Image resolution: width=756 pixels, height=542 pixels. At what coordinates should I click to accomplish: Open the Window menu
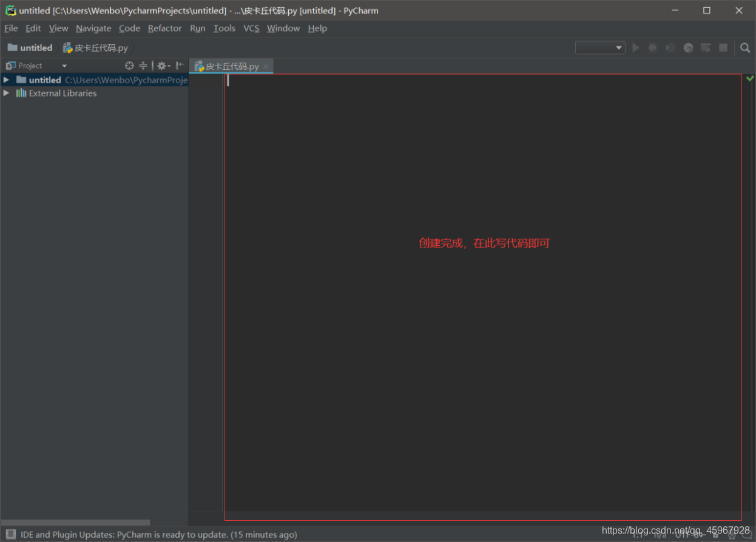point(283,28)
